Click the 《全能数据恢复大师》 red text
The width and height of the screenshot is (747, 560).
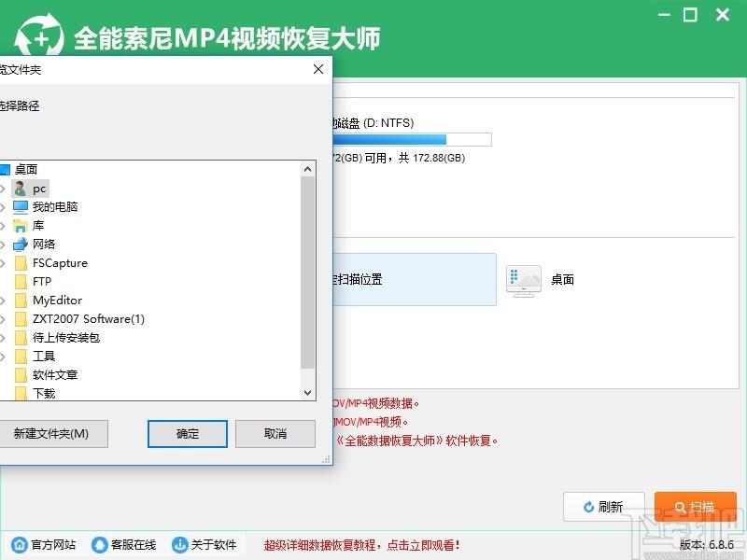point(389,441)
